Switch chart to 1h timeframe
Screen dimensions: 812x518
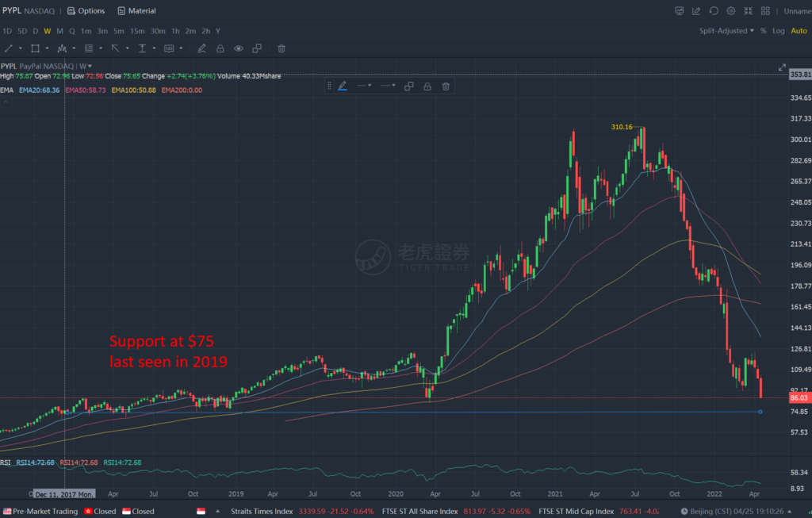click(x=175, y=31)
